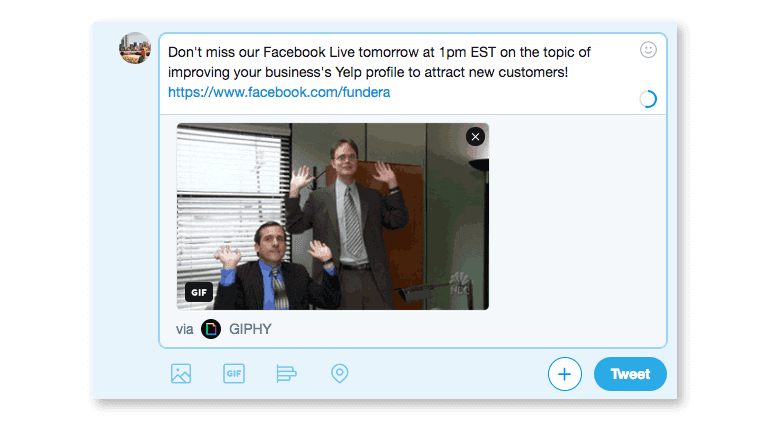Click the add photo or video icon
Viewport: 769px width, 421px height.
click(x=181, y=374)
